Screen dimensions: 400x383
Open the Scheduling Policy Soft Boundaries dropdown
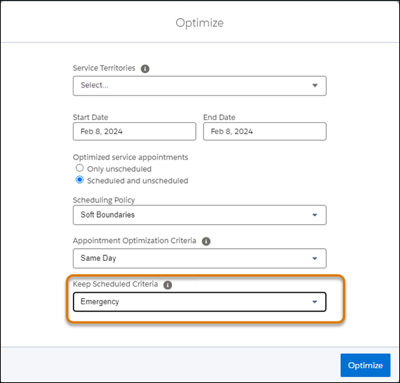click(200, 215)
